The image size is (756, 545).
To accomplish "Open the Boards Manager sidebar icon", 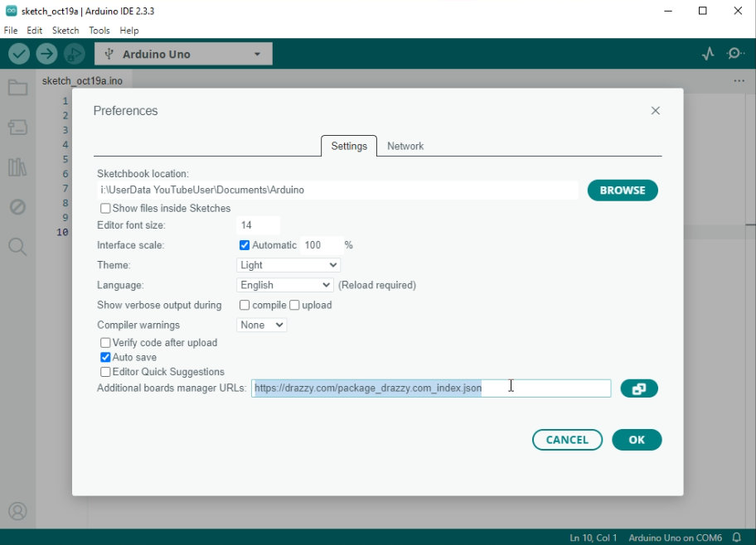I will point(18,128).
